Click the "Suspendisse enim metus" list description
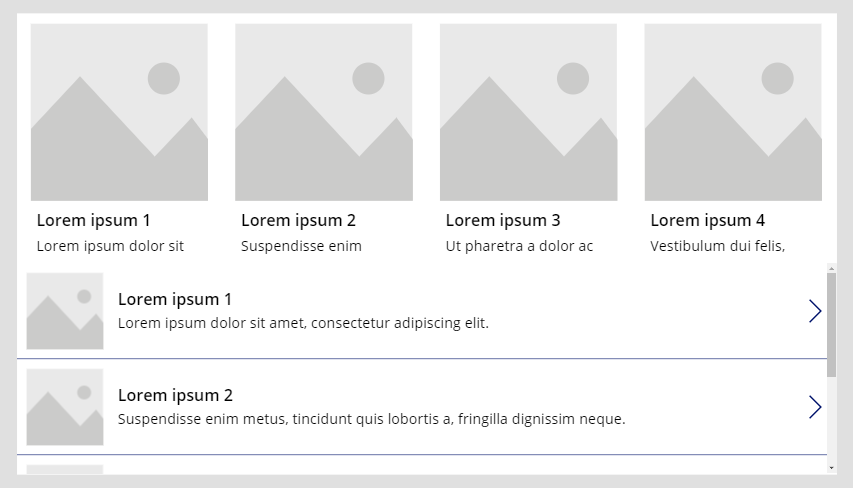 [x=371, y=419]
